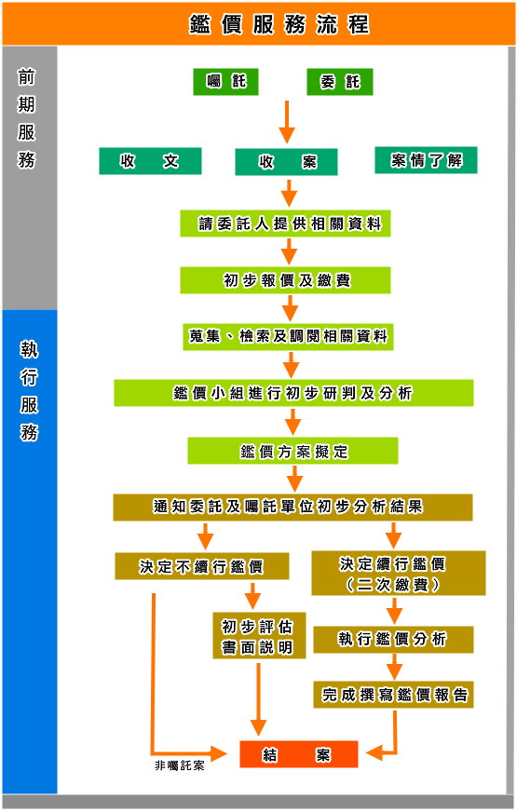Viewport: 517px width, 812px height.
Task: Click the red 結案 box
Action: [x=299, y=754]
